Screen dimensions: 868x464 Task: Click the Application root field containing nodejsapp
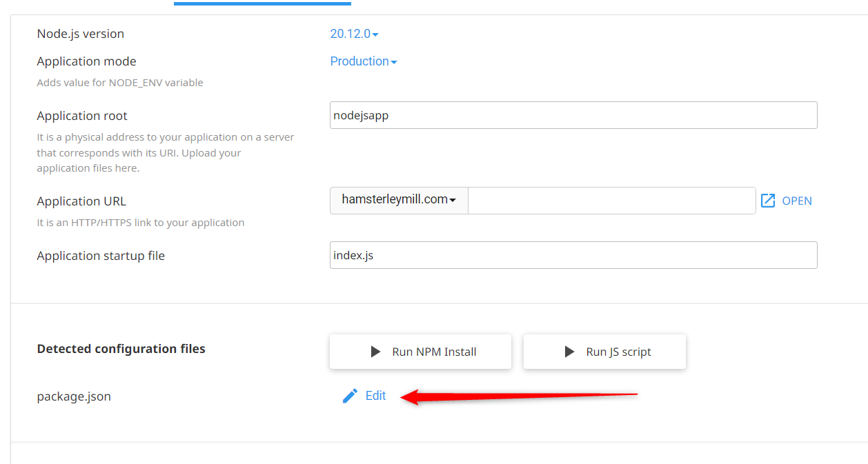pos(573,115)
